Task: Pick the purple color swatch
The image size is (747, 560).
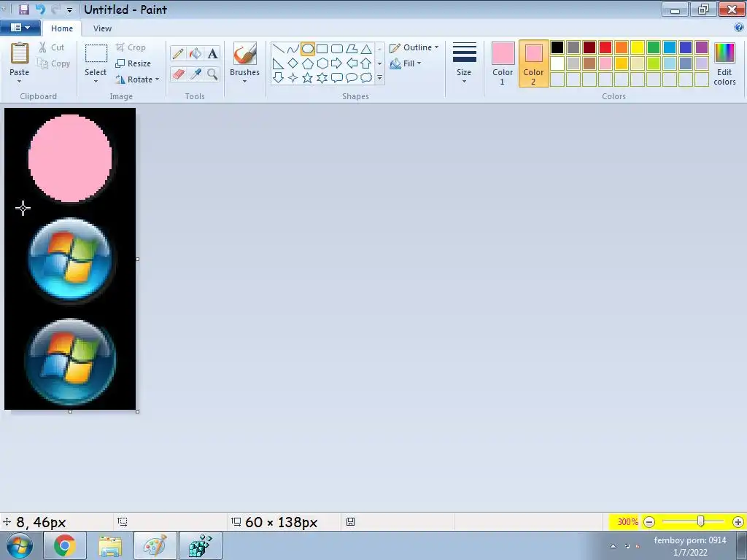Action: point(702,47)
